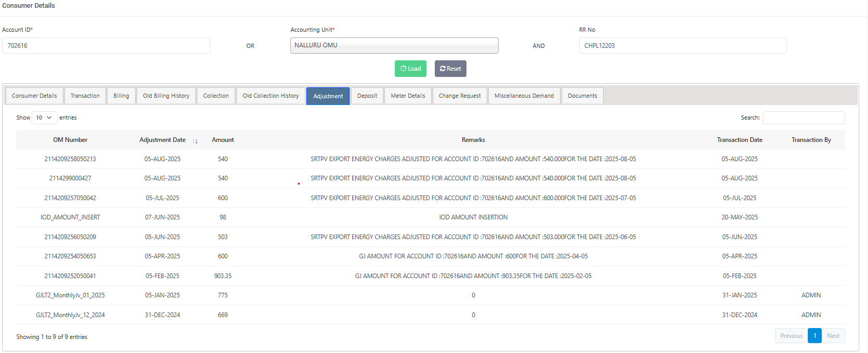Sort by Remarks column header
Viewport: 868px width, 353px height.
(473, 140)
